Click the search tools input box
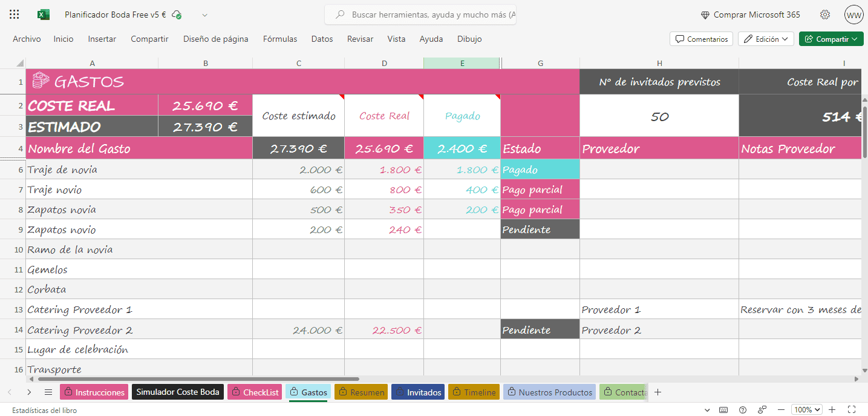868x416 pixels. coord(429,15)
